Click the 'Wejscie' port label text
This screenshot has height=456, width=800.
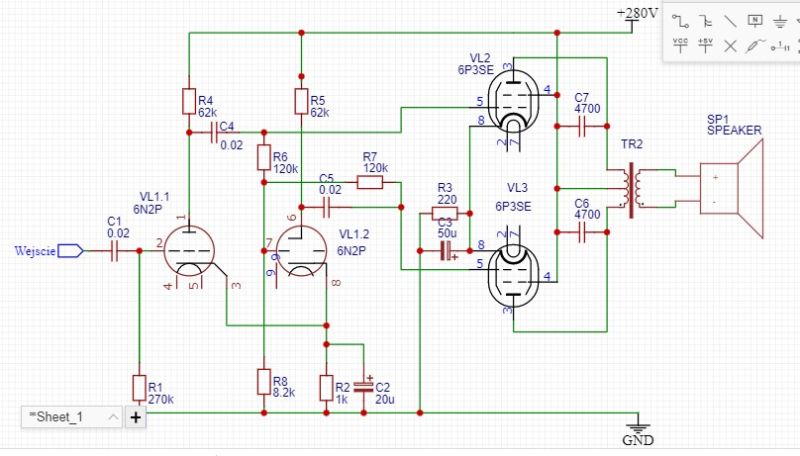35,251
